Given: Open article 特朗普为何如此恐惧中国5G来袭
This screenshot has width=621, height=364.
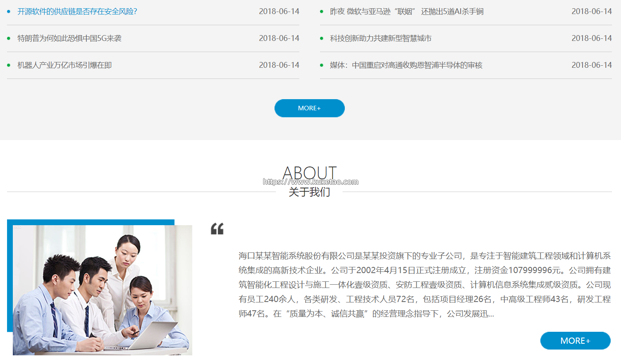Looking at the screenshot, I should pyautogui.click(x=69, y=38).
